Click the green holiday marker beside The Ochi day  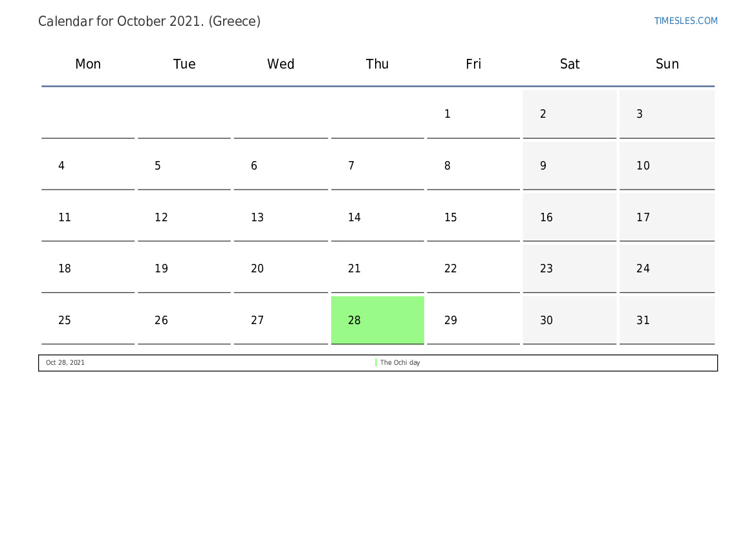[x=376, y=362]
